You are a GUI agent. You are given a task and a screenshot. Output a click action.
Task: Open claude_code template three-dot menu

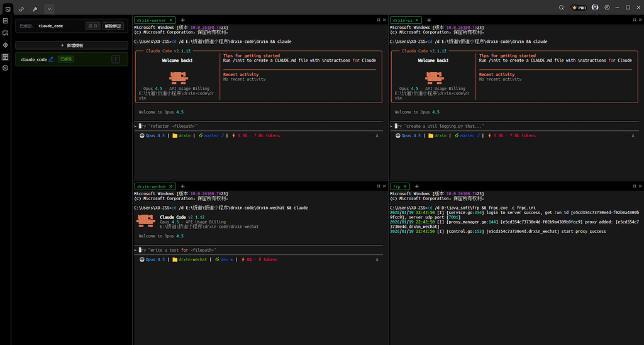[116, 59]
